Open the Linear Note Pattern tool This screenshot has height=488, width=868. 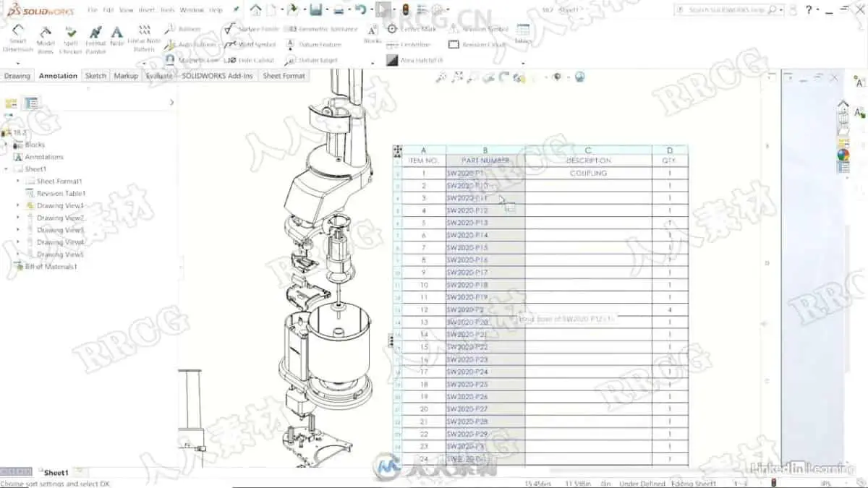tap(144, 38)
